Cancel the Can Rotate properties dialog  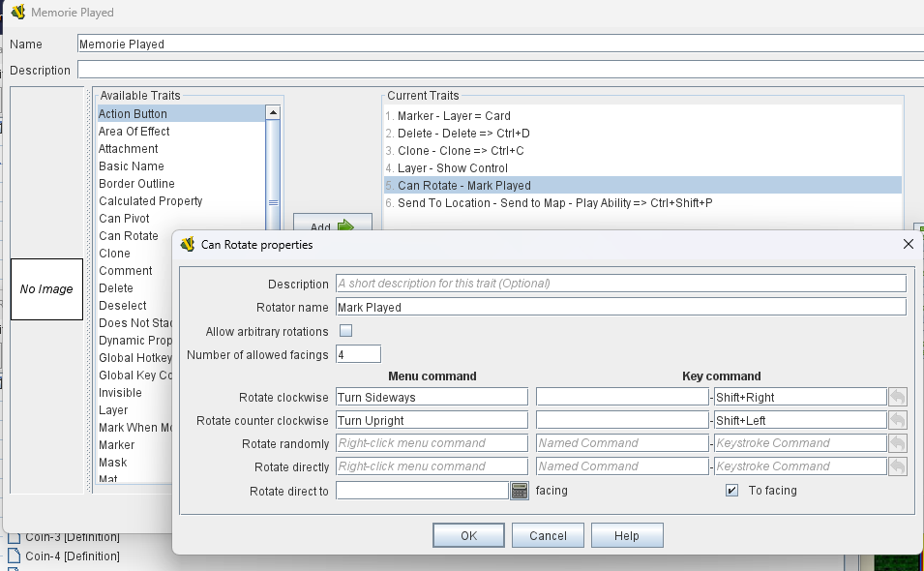(x=548, y=535)
